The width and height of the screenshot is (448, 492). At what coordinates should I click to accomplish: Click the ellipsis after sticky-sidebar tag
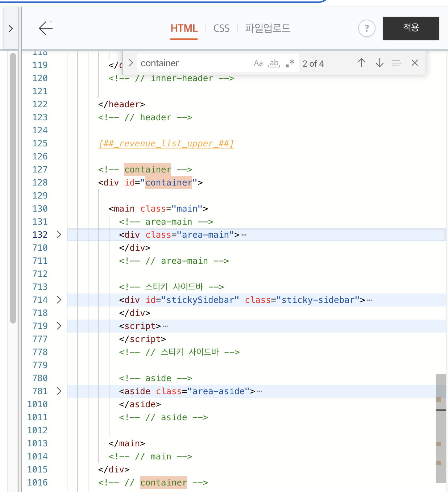369,300
